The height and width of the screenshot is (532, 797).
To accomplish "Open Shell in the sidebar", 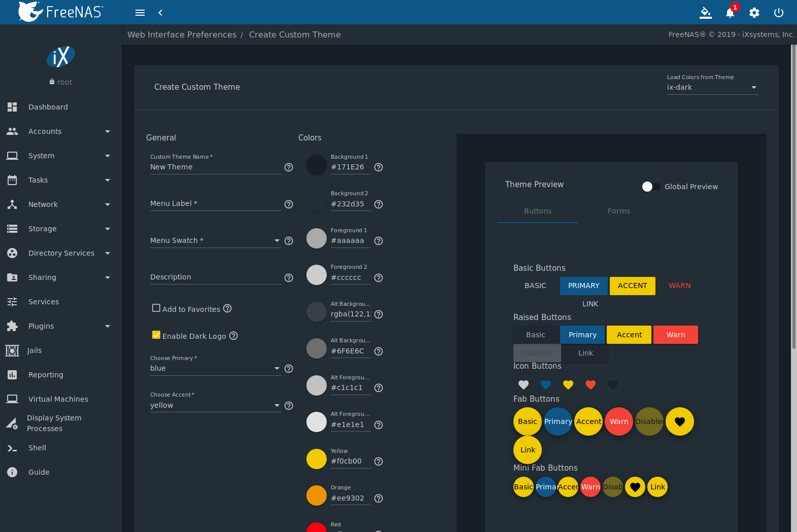I will tap(61, 448).
